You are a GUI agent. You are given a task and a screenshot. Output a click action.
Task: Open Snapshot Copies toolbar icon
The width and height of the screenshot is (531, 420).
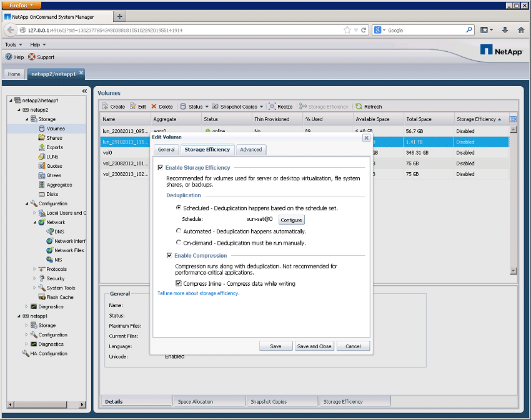pos(215,106)
